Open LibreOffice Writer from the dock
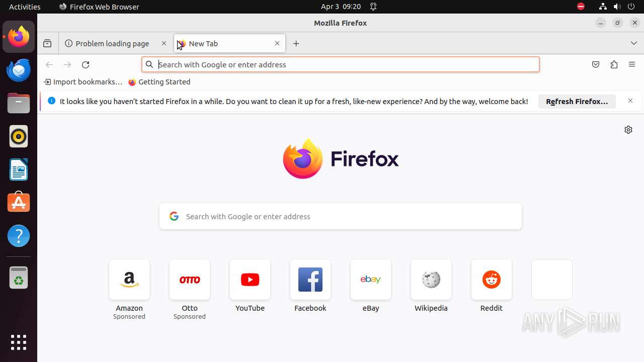 (19, 169)
